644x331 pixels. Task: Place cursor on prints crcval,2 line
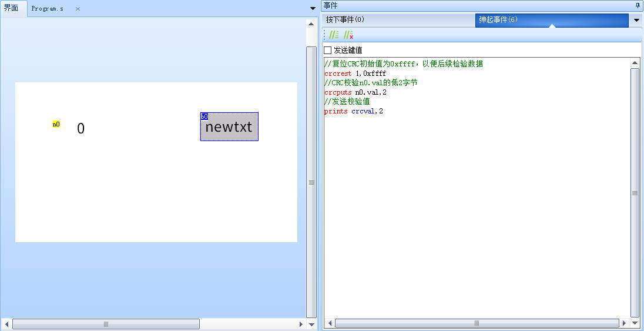pos(353,111)
